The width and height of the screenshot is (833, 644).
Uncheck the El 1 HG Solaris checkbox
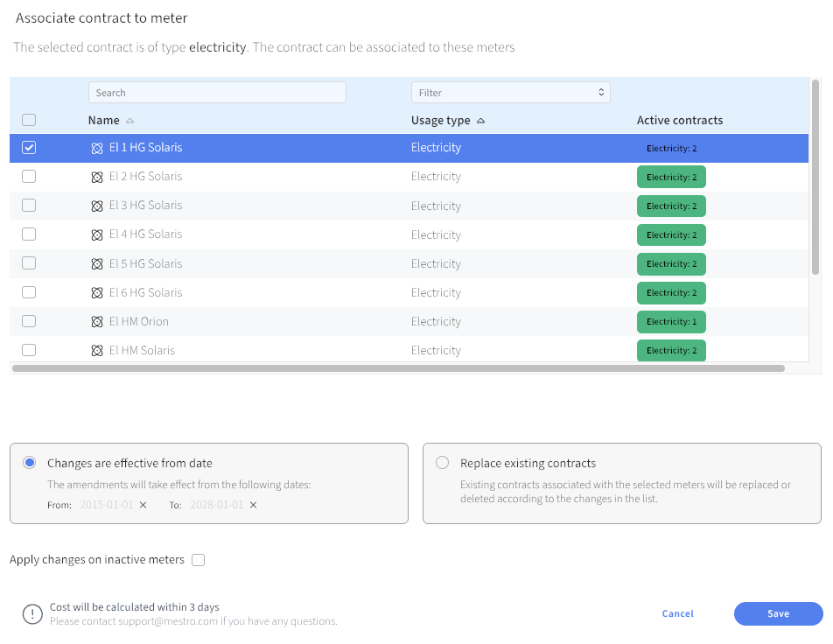(29, 148)
